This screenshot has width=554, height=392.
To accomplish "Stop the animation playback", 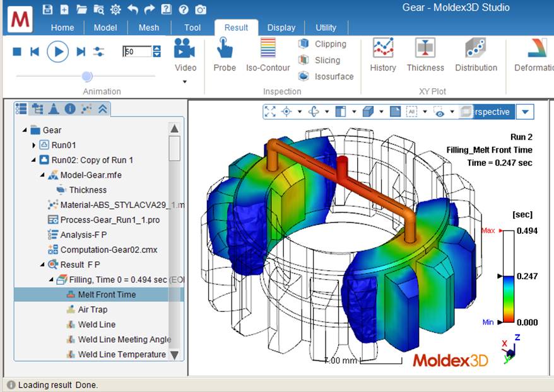I will 18,52.
